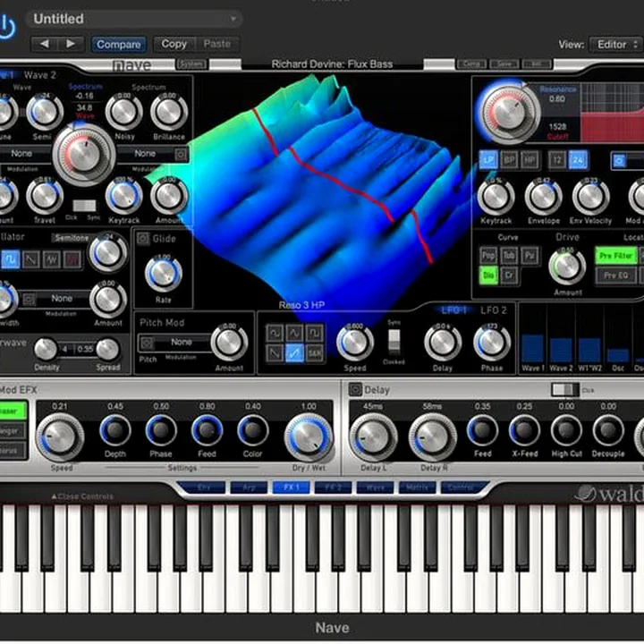Image resolution: width=644 pixels, height=644 pixels.
Task: Switch to the FX 2 tab
Action: point(333,487)
